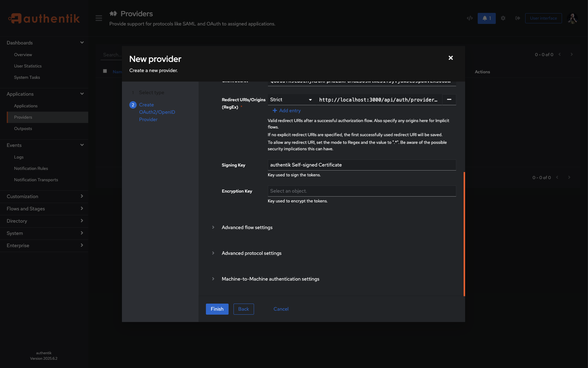This screenshot has height=368, width=588.
Task: Open the user avatar menu
Action: (x=572, y=18)
